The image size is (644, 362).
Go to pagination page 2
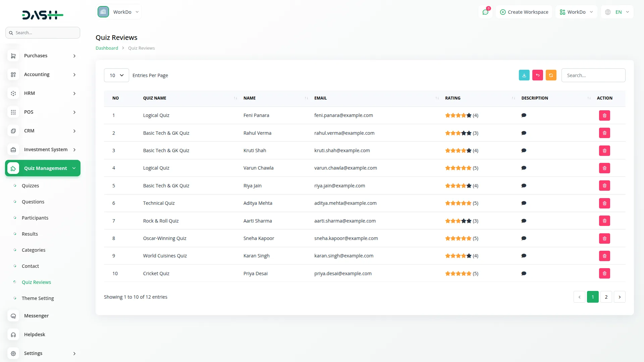pos(606,297)
